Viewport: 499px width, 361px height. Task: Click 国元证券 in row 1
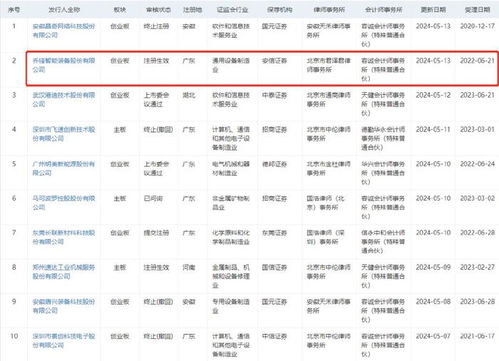coord(274,26)
